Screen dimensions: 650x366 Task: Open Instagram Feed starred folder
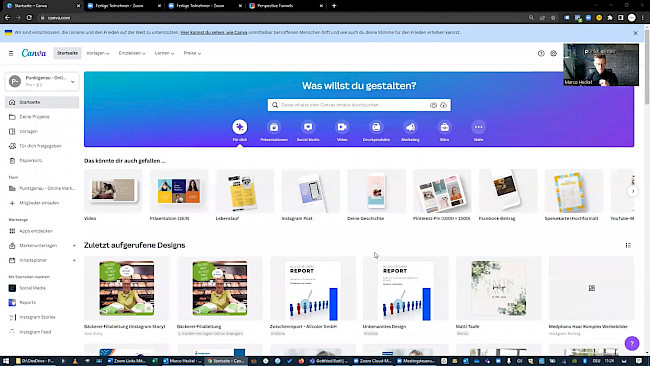(x=42, y=332)
